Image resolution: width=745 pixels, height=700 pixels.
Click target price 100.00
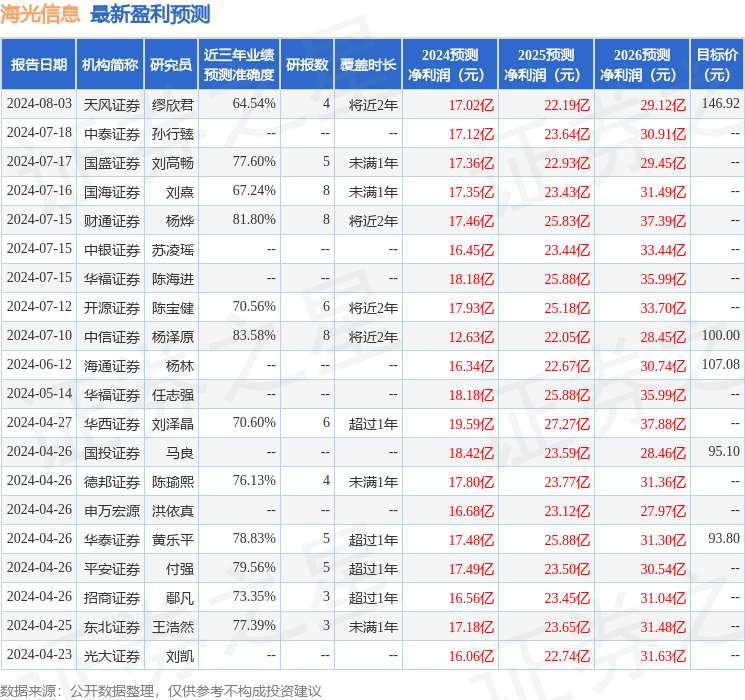click(x=720, y=336)
